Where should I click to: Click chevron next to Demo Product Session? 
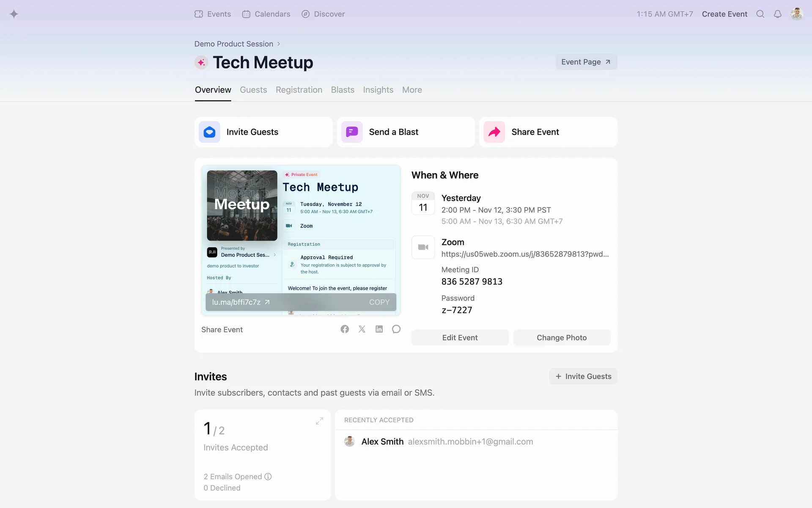(279, 44)
